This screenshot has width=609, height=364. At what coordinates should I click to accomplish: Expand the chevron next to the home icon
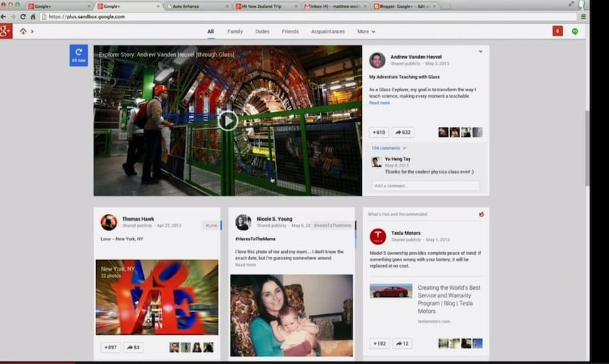pyautogui.click(x=32, y=31)
